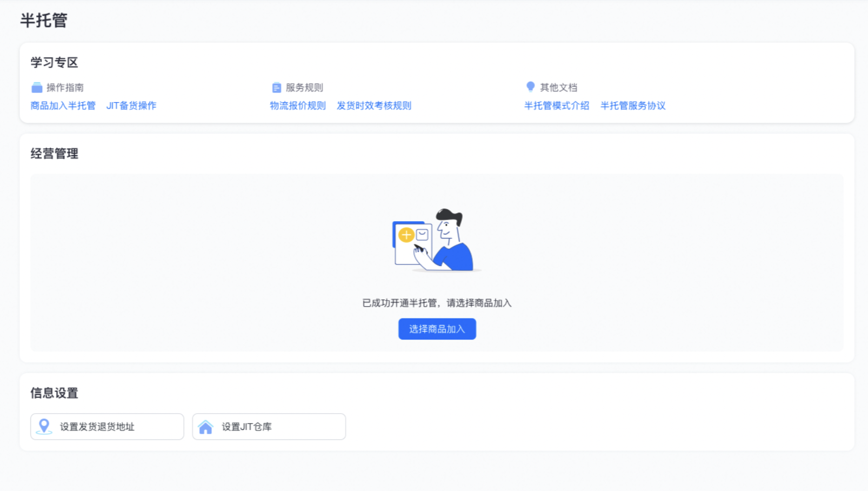This screenshot has width=868, height=491.
Task: Click the 学习专区 section header
Action: 54,62
